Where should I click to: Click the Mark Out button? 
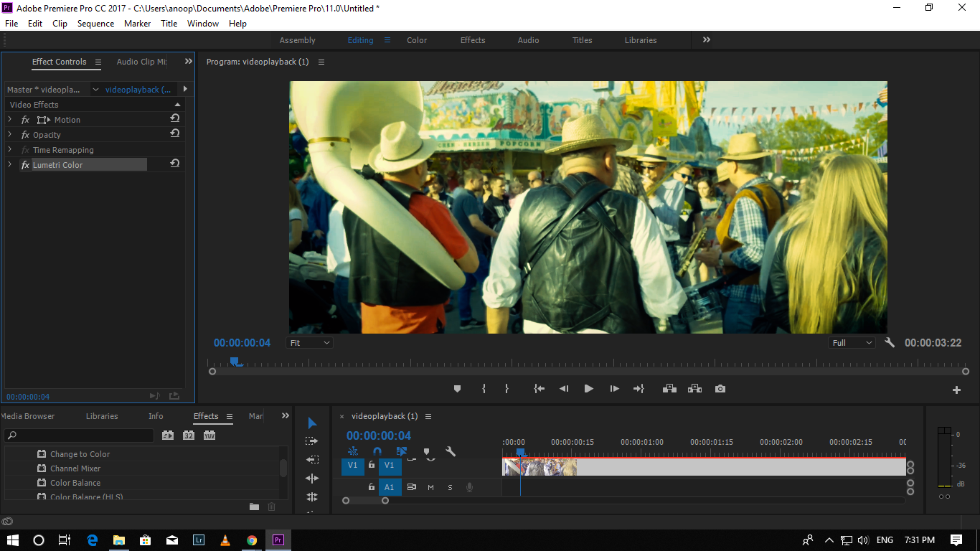pos(507,389)
